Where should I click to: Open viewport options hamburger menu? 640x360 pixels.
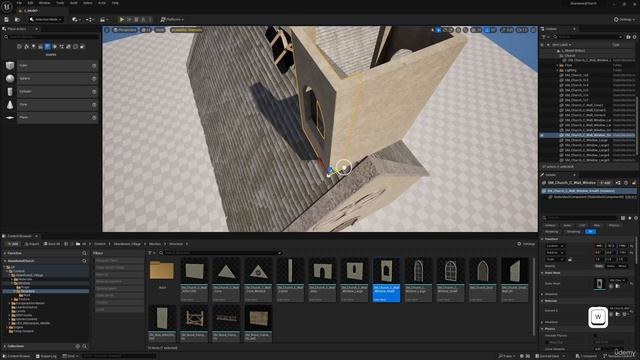107,30
